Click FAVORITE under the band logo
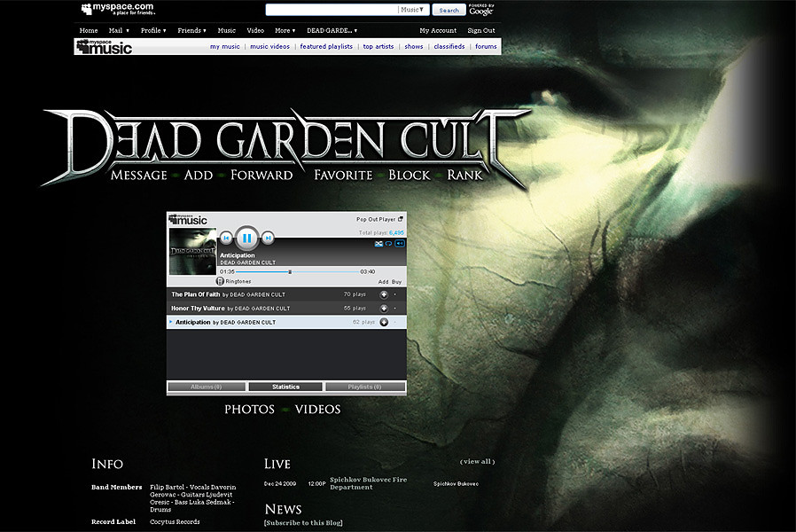 343,176
